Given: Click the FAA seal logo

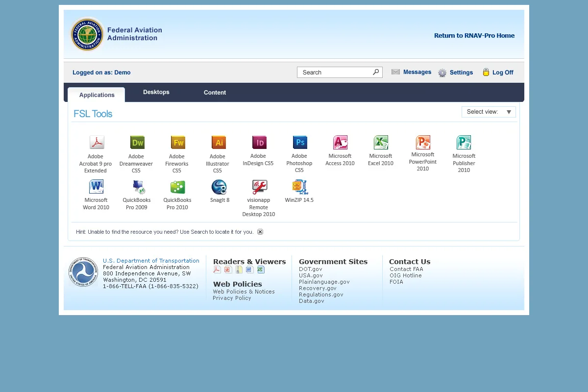Looking at the screenshot, I should click(x=87, y=34).
